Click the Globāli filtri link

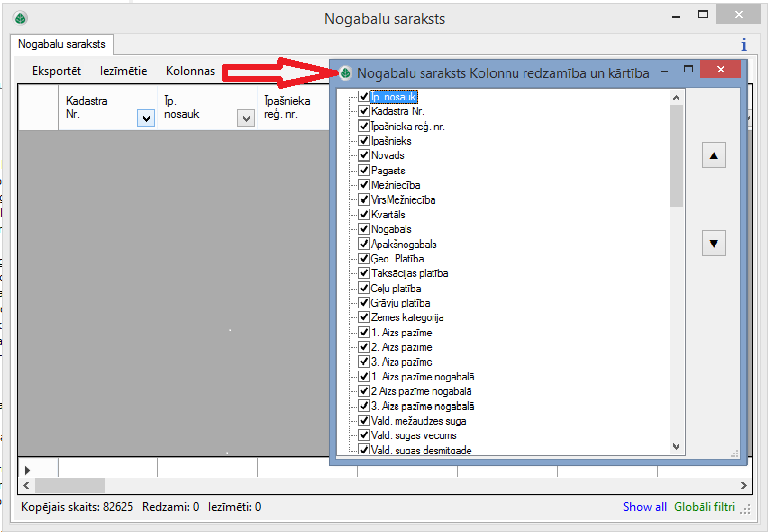(x=711, y=507)
